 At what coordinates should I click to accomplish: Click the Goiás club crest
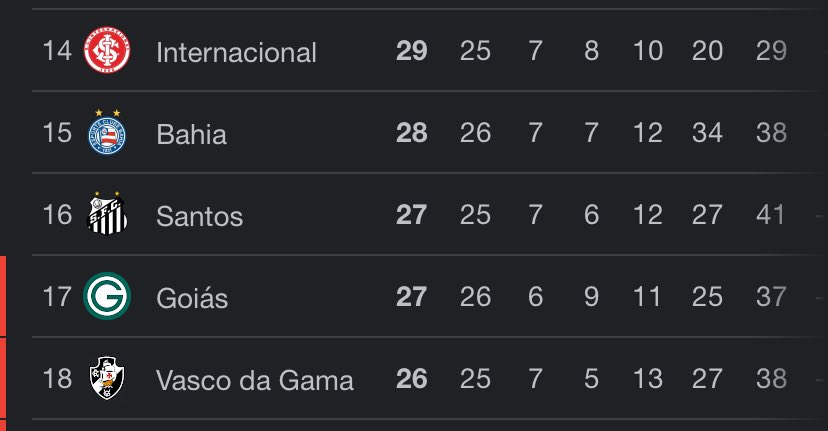(x=106, y=297)
